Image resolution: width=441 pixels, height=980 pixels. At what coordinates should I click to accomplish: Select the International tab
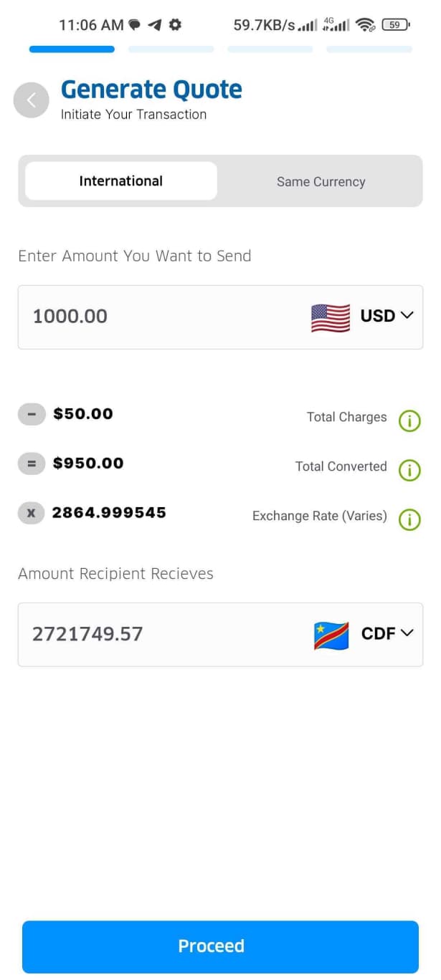click(x=120, y=181)
